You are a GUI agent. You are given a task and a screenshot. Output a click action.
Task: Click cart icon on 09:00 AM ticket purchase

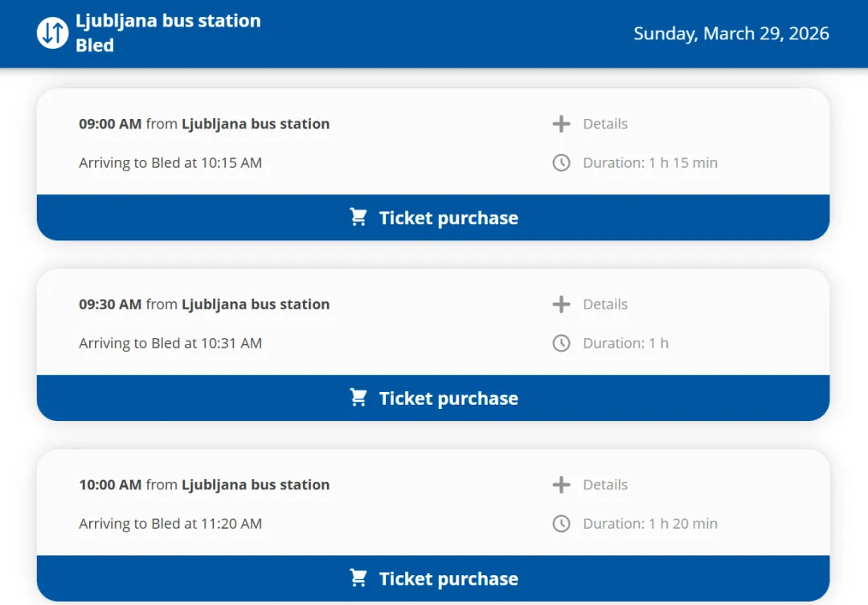[x=358, y=218]
